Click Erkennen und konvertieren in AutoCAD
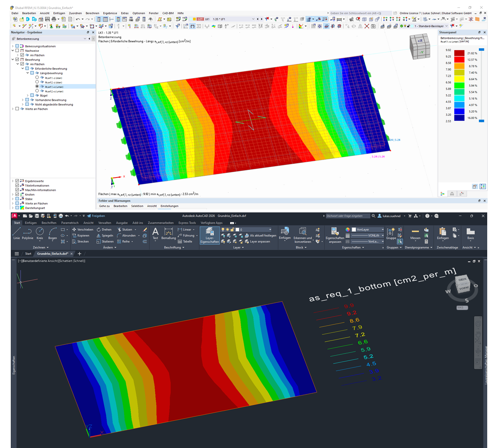This screenshot has height=448, width=498. coord(303,235)
